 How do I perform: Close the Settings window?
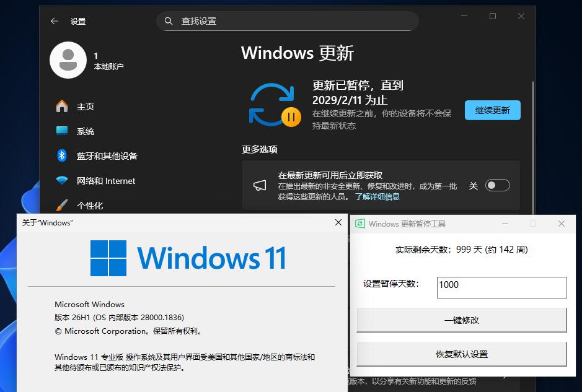521,16
